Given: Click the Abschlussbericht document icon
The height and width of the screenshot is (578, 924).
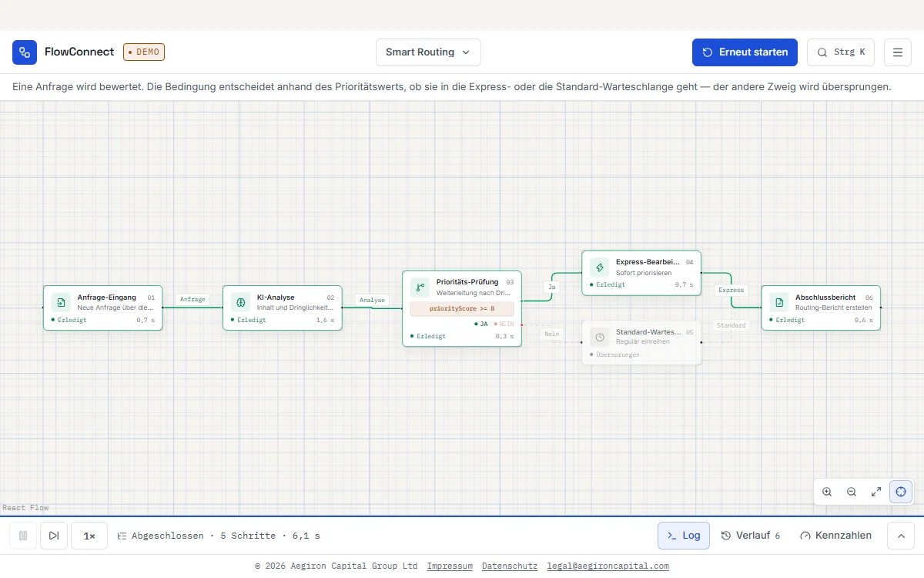Looking at the screenshot, I should pyautogui.click(x=778, y=302).
